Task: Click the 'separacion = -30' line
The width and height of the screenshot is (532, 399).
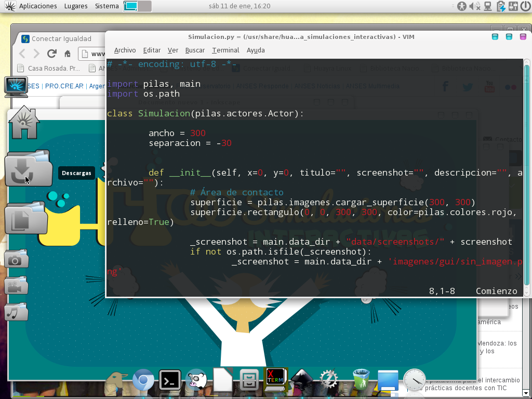Action: [190, 143]
